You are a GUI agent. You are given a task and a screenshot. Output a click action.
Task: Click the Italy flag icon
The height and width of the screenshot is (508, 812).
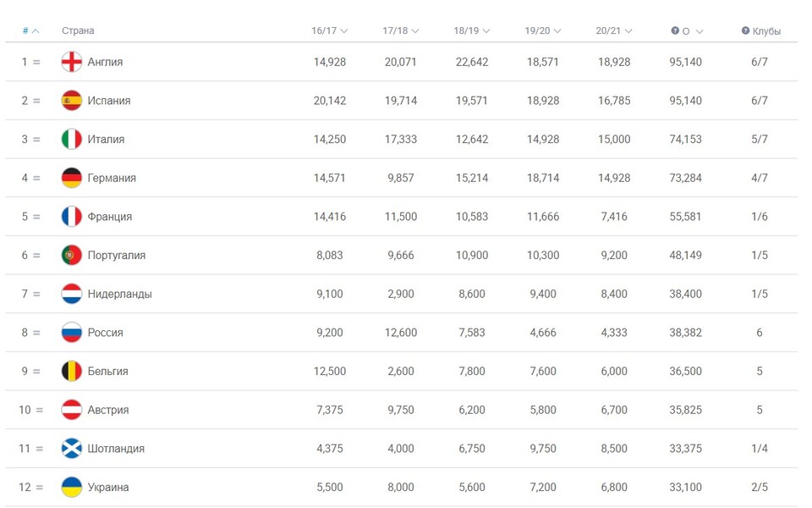72,140
